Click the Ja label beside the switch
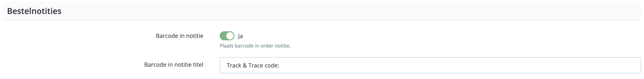644x79 pixels. pos(240,36)
